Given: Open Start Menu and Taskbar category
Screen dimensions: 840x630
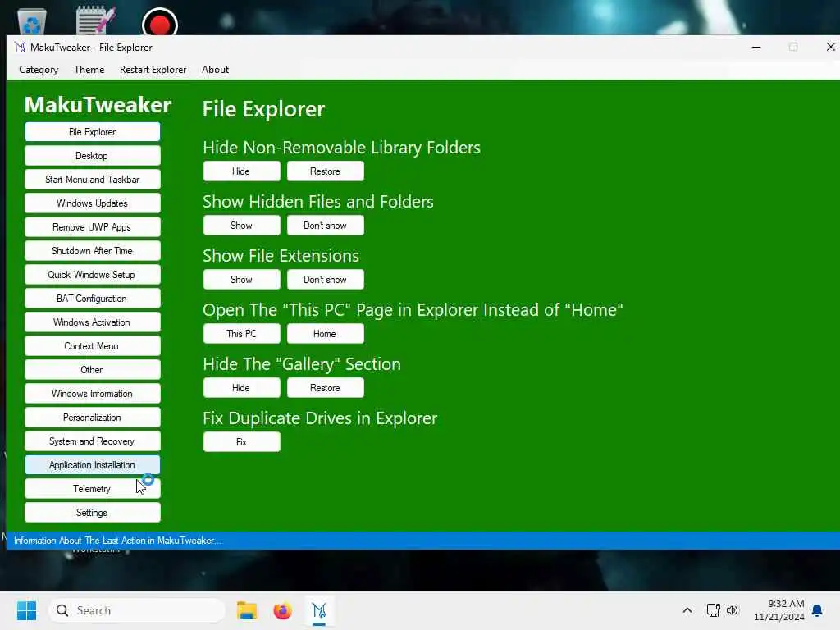Looking at the screenshot, I should 92,180.
